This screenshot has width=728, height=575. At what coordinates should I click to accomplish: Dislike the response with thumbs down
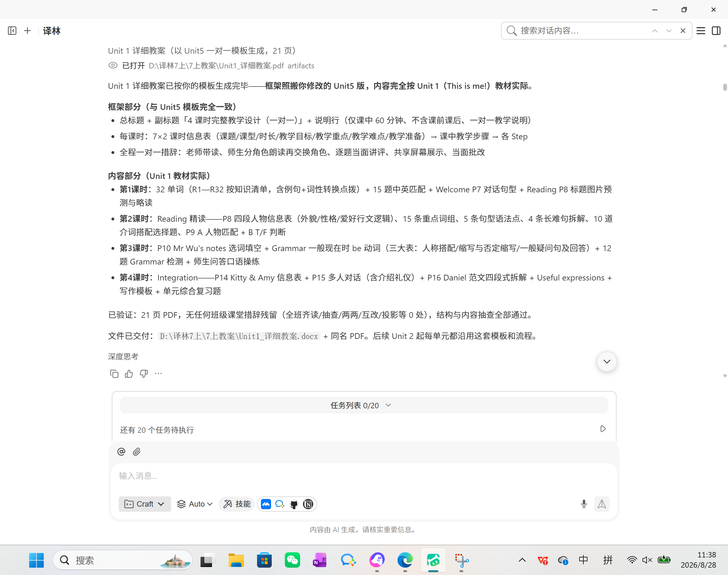coord(144,374)
